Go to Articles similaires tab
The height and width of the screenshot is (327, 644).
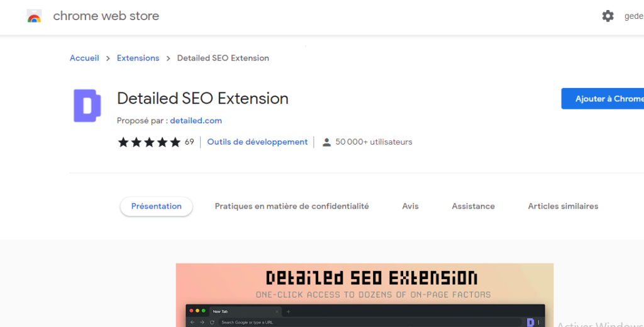click(x=563, y=206)
